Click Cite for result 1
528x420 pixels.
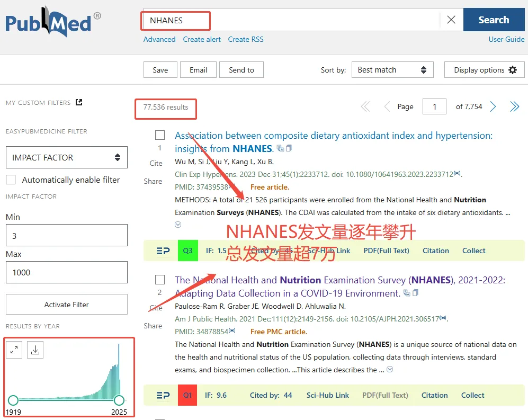click(156, 163)
